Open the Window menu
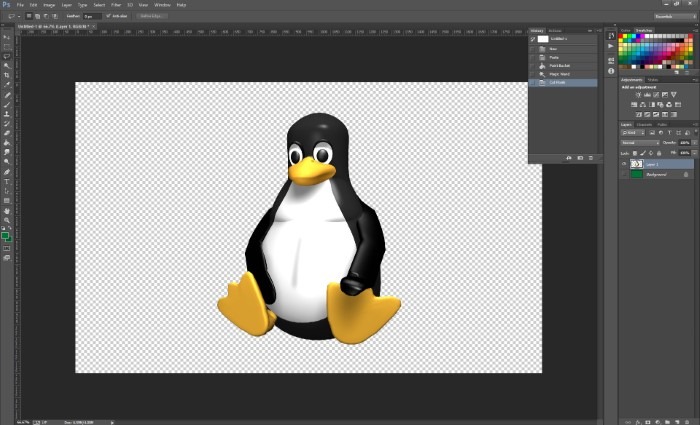The width and height of the screenshot is (700, 425). pyautogui.click(x=162, y=5)
